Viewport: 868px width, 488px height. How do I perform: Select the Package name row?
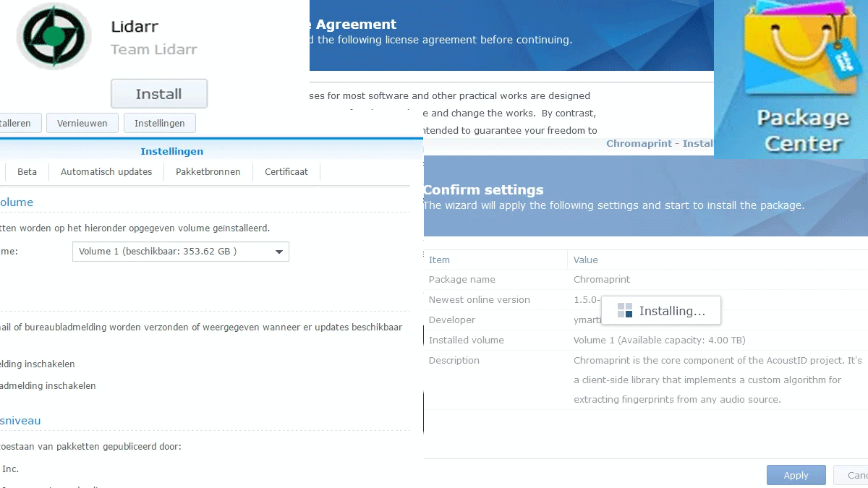pos(462,280)
